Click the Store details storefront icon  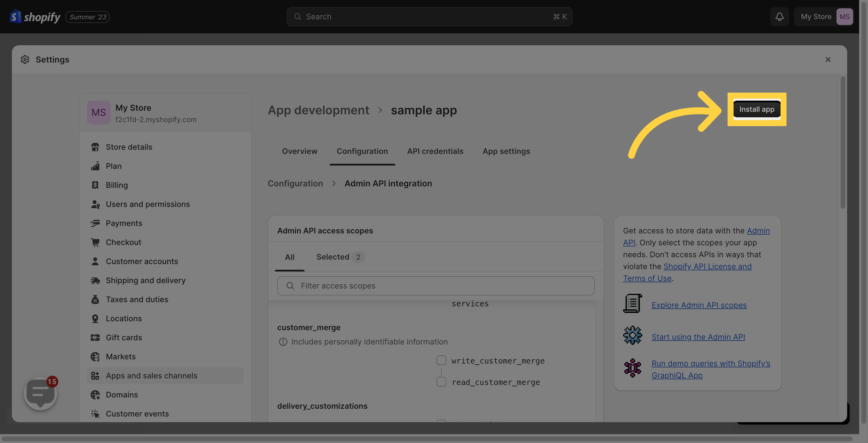(x=95, y=147)
